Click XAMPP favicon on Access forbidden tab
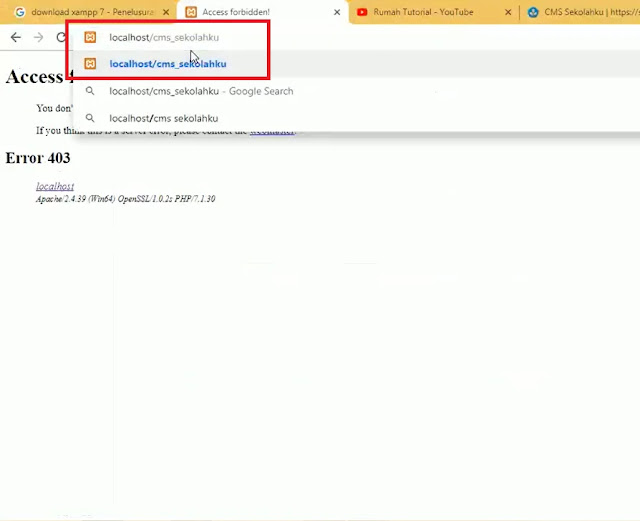Screen dimensions: 640x521 pos(191,12)
